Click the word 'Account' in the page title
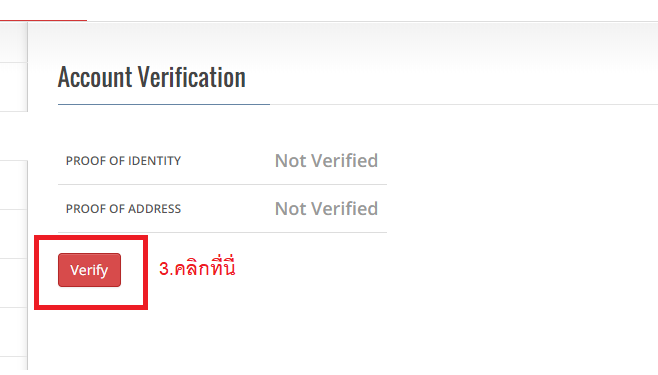Image resolution: width=658 pixels, height=375 pixels. (95, 78)
